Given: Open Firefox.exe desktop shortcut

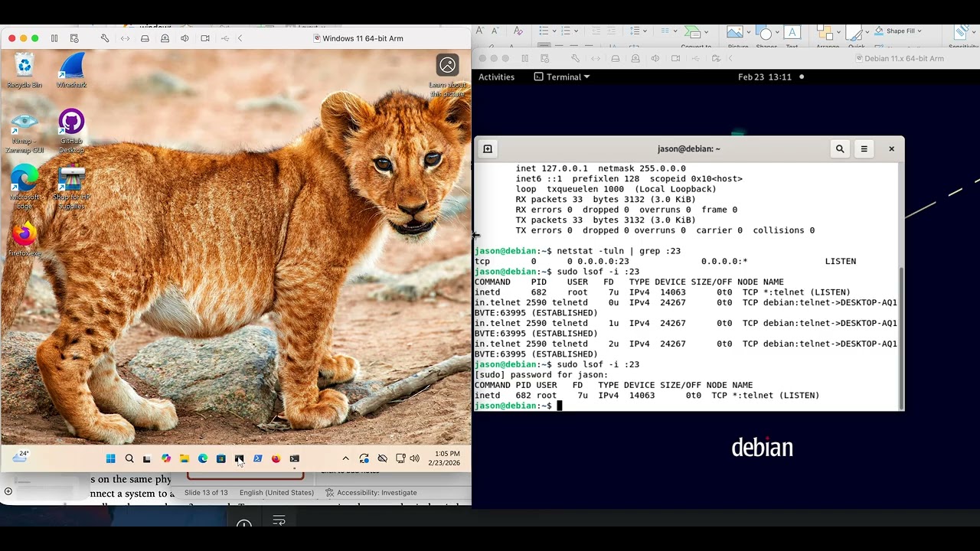Looking at the screenshot, I should (x=24, y=240).
